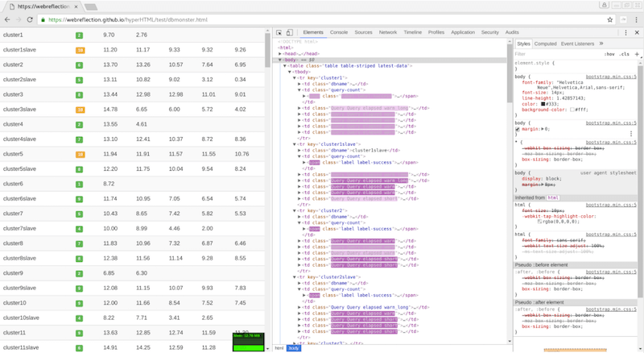Open bootstrap.min.css link for * selector rule

(x=611, y=143)
